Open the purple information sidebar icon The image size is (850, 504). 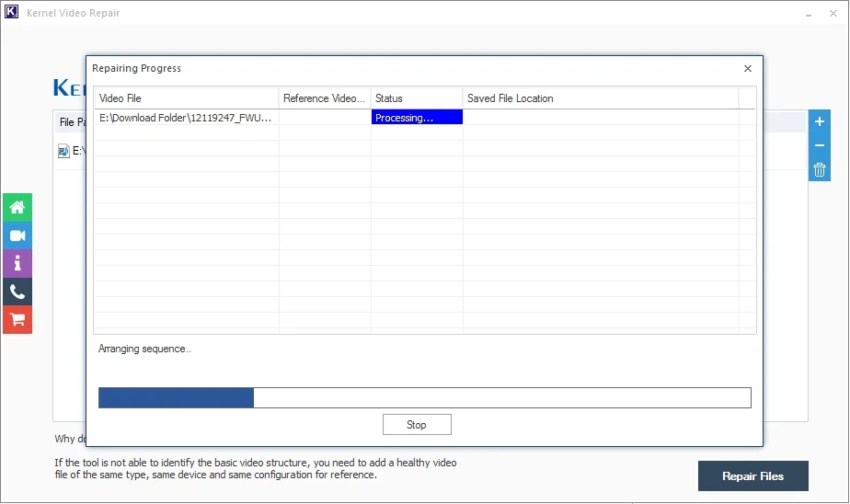pos(17,264)
